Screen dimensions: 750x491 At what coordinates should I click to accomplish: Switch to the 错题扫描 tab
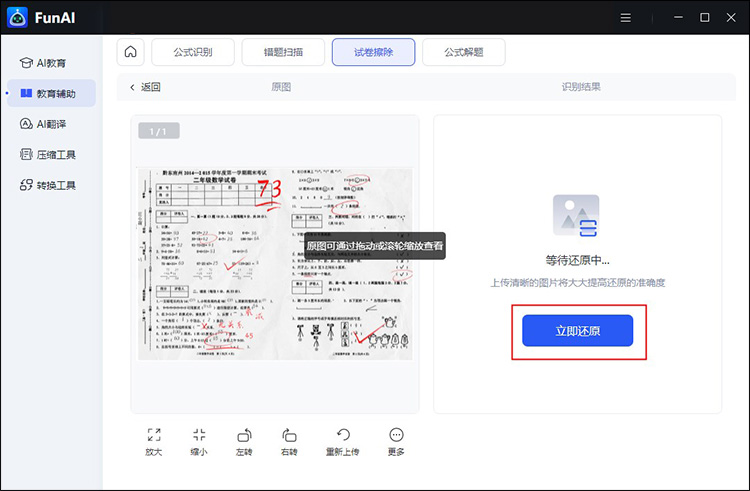click(283, 52)
